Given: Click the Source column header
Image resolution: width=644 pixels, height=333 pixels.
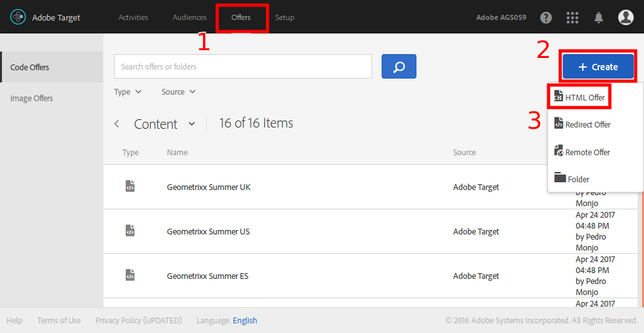Looking at the screenshot, I should 464,153.
